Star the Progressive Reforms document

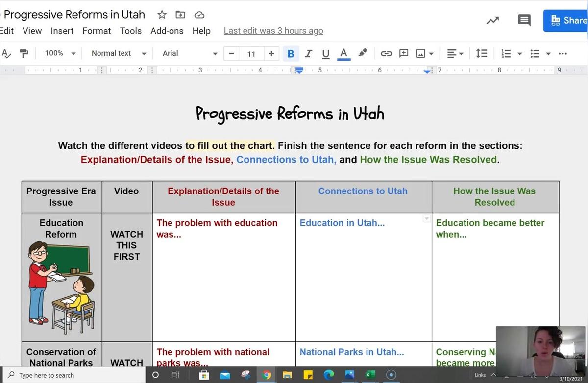tap(162, 15)
